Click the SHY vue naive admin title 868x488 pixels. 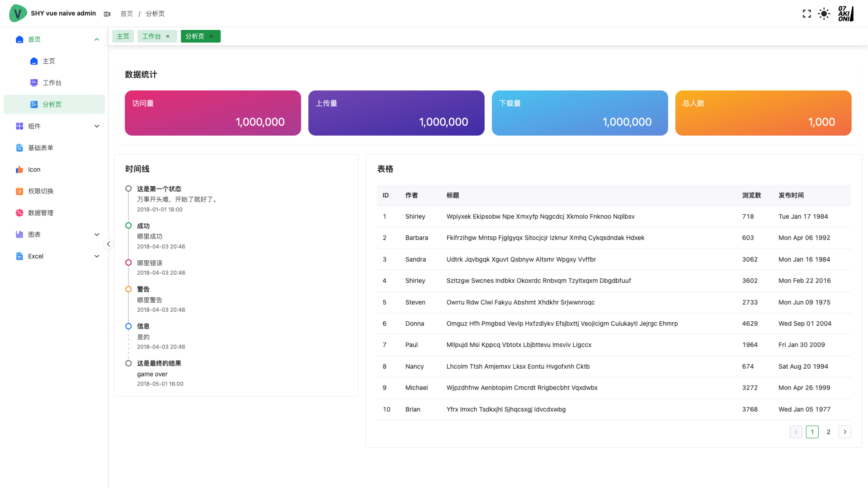pyautogui.click(x=63, y=13)
